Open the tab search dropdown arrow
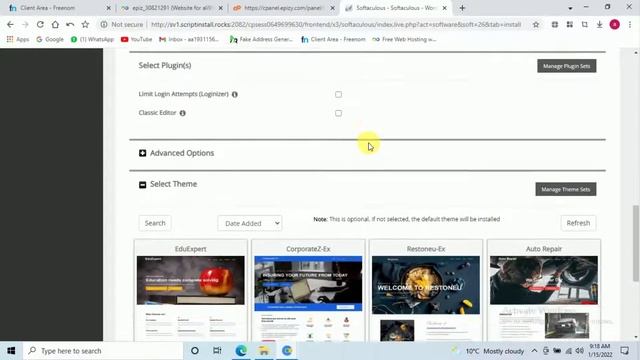Image resolution: width=640 pixels, height=360 pixels. pos(570,8)
